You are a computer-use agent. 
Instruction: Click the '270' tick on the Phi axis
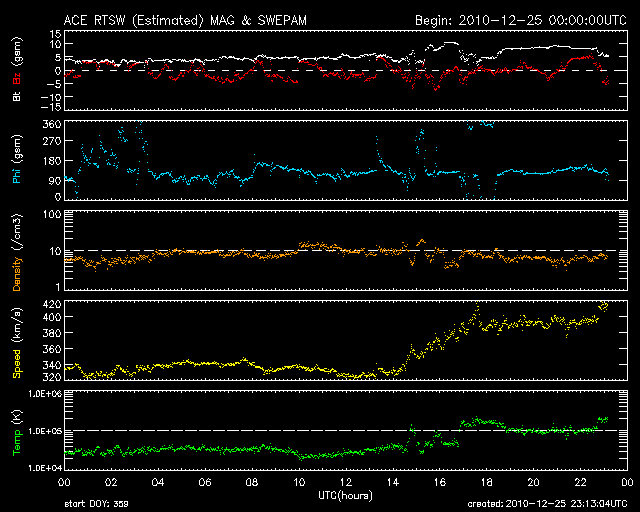click(52, 141)
